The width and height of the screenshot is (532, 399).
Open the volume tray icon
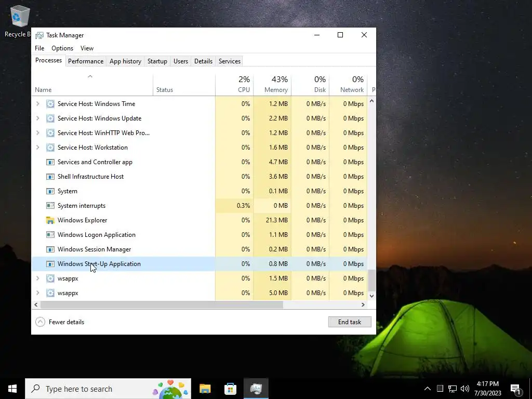click(x=465, y=389)
